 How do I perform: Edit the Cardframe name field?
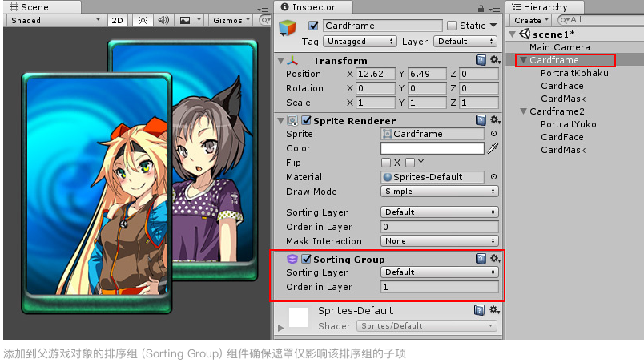click(x=383, y=26)
